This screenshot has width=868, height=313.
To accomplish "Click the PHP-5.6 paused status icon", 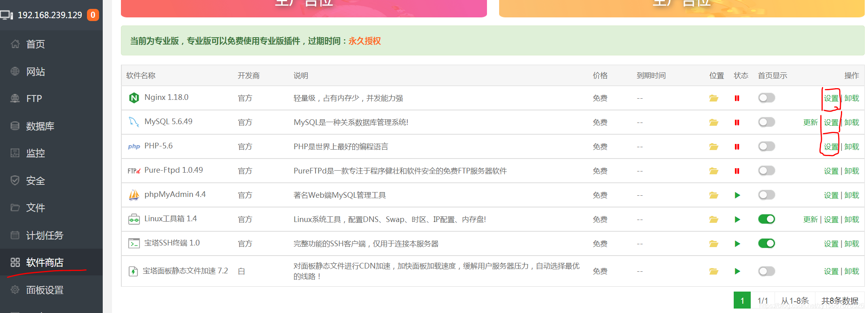I will pos(737,147).
